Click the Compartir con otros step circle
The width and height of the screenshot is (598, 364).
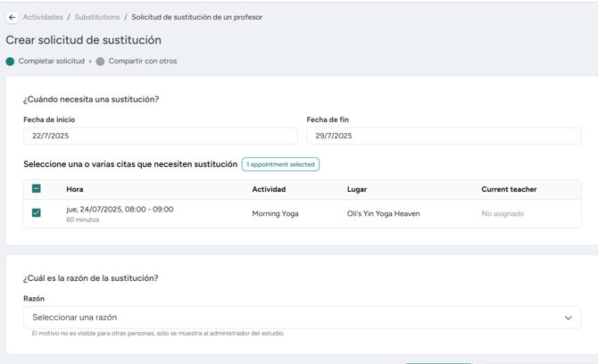coord(100,62)
